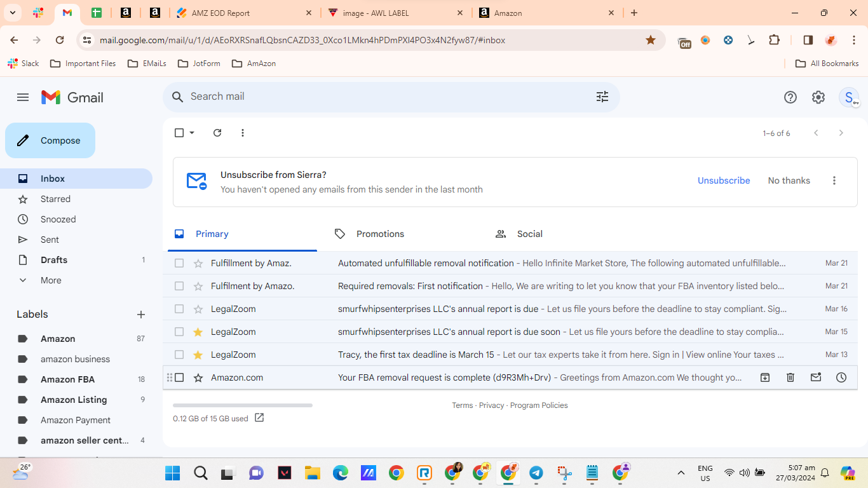Open the Chrome extensions puzzle icon
Screen dimensions: 868x488
pos(774,40)
